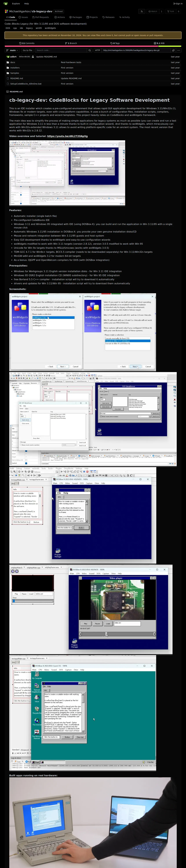Open the more operations ellipsis button
Screen dimensions: 186x868
[179, 50]
